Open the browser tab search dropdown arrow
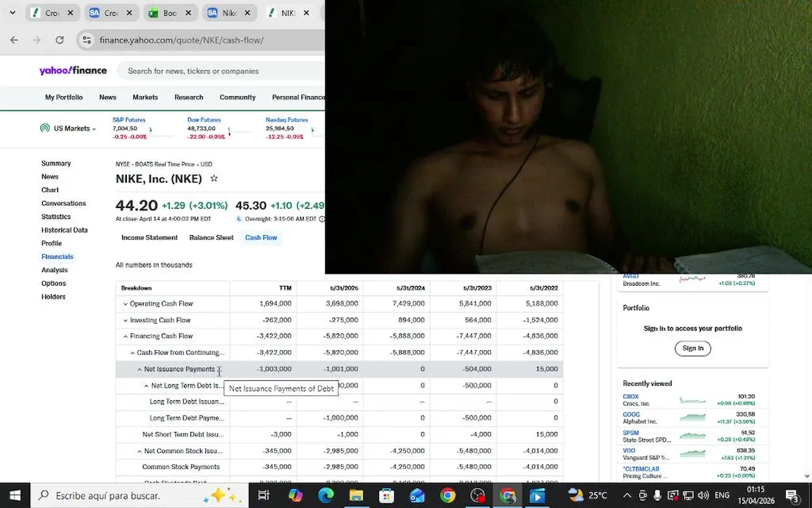 click(x=13, y=13)
